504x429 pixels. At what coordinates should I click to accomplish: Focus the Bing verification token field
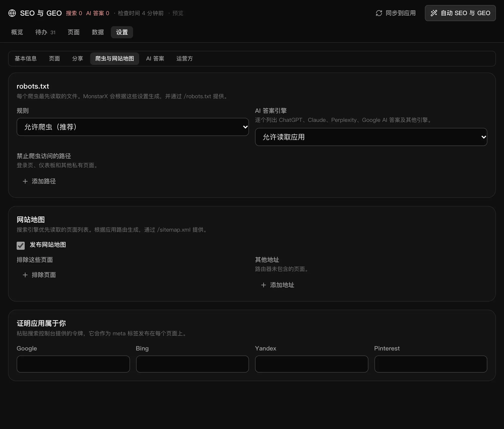[192, 364]
